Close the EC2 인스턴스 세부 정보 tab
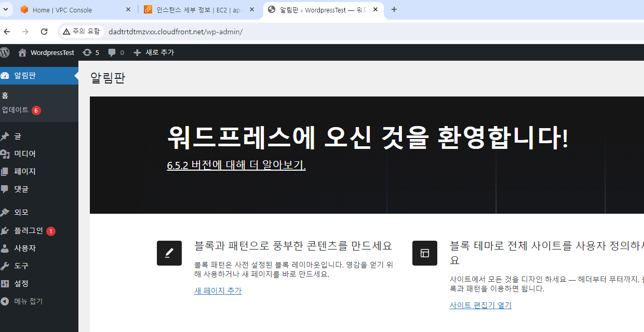 [252, 9]
